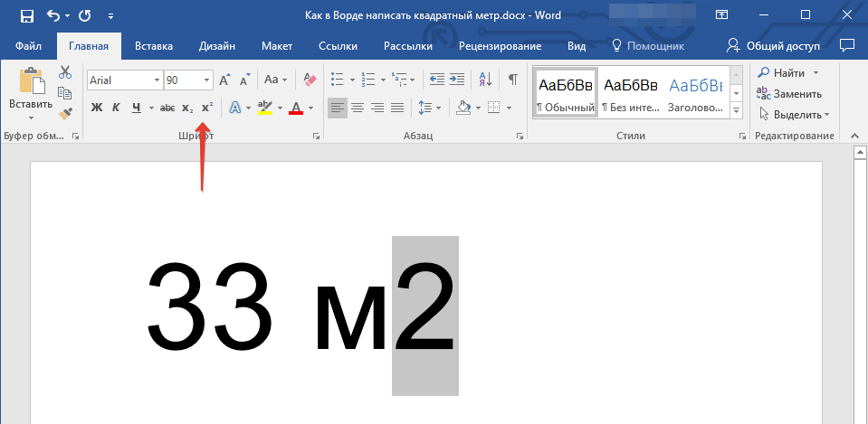Screen dimensions: 868x424
Task: Select the Обычный style thumbnail
Action: (566, 93)
